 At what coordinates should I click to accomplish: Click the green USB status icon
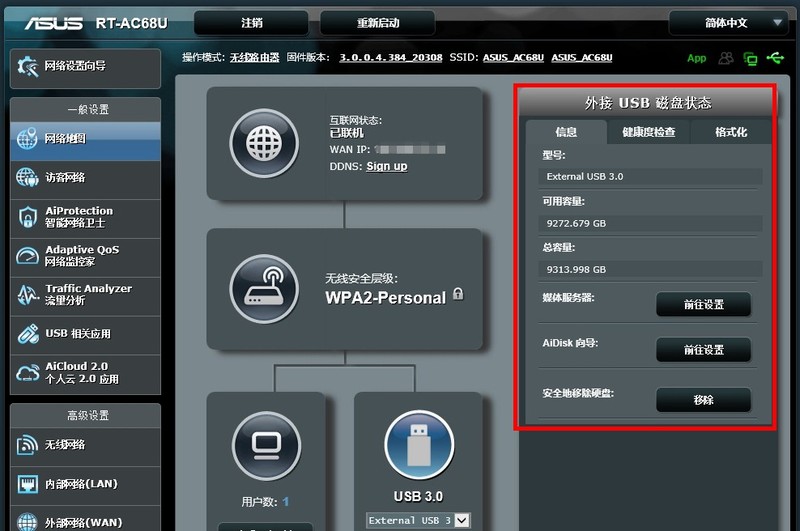pos(775,58)
